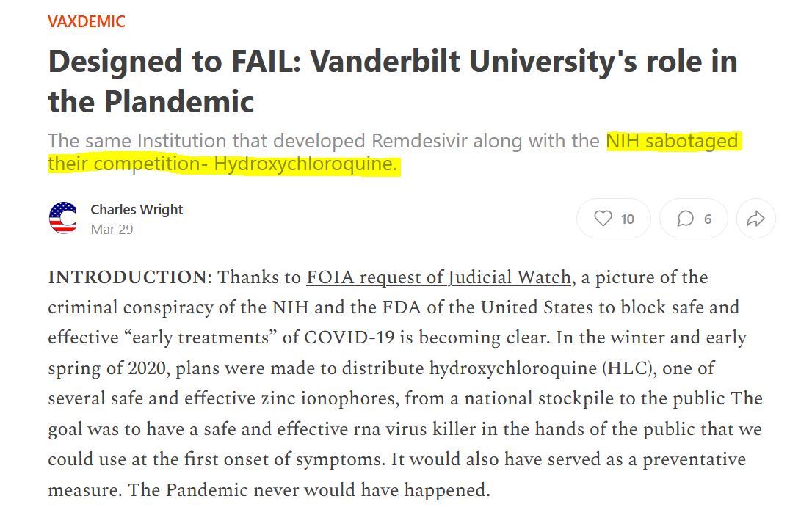This screenshot has height=518, width=812.
Task: Click the bold "INTRODUCTION" heading word
Action: [128, 278]
